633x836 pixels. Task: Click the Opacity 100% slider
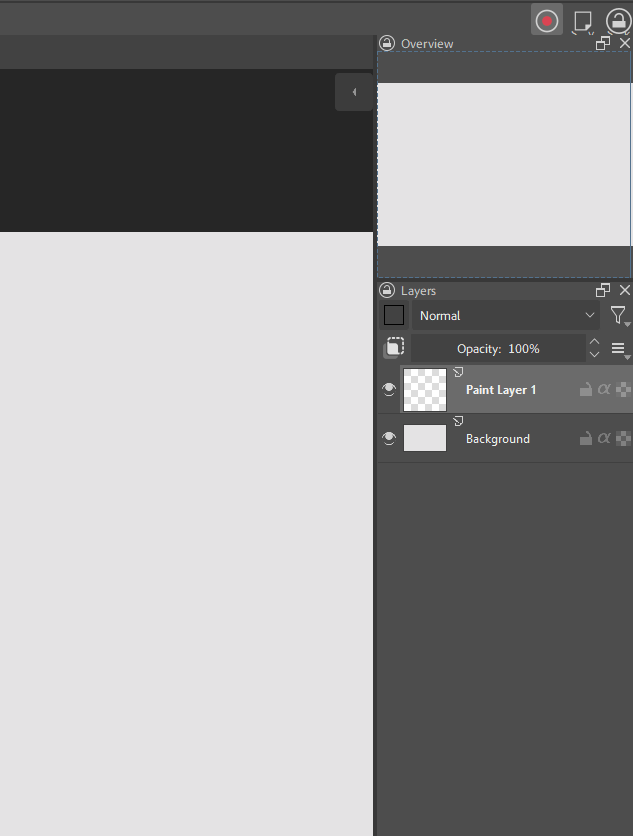tap(498, 349)
